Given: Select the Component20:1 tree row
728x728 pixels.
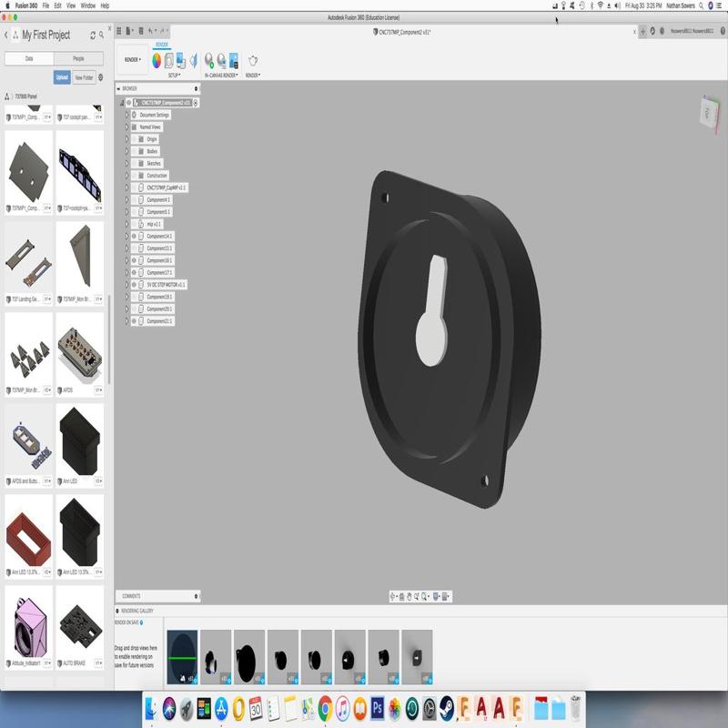Looking at the screenshot, I should coord(153,308).
